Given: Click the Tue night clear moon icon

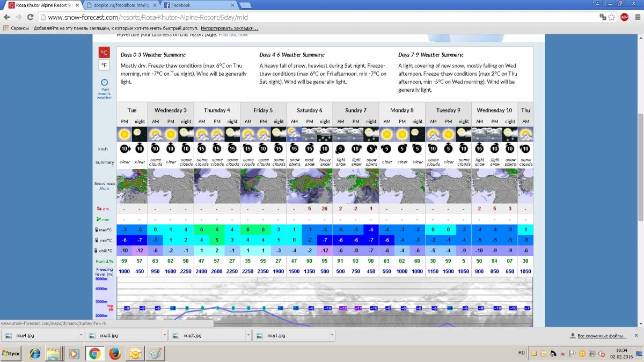Looking at the screenshot, I should [x=140, y=134].
